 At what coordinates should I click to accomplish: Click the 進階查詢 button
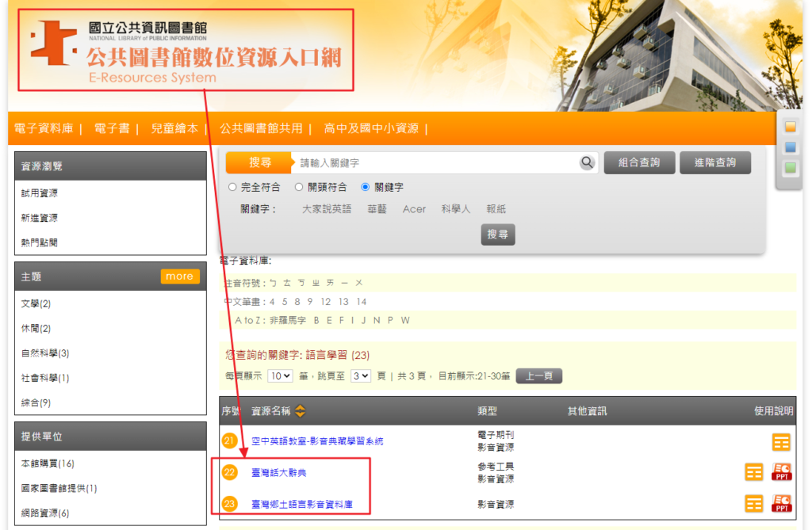(x=714, y=162)
